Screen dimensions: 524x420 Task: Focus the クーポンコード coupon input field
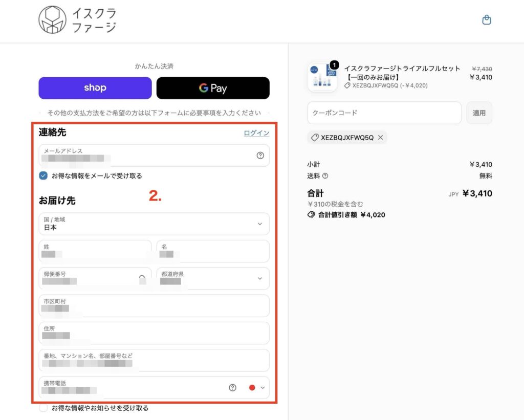coord(384,113)
